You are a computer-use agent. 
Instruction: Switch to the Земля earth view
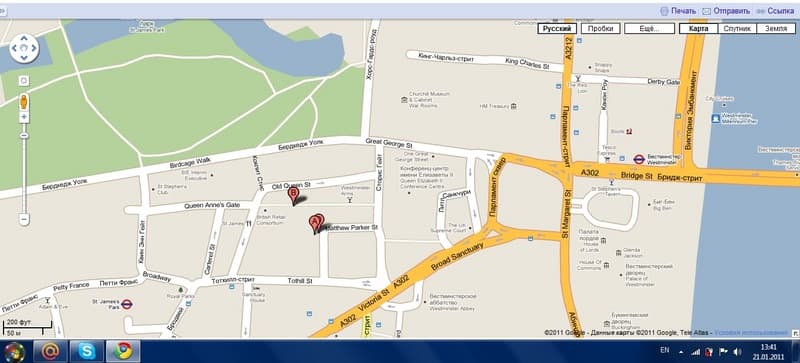click(x=776, y=29)
